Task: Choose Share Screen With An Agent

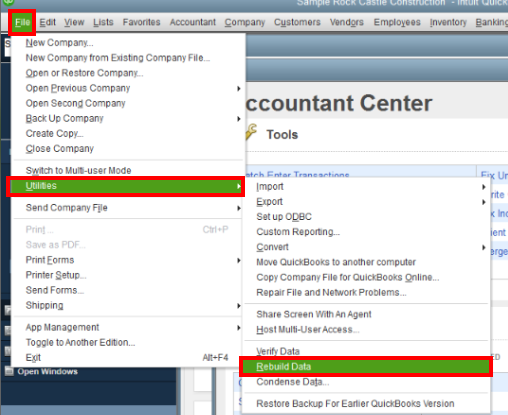Action: coord(366,314)
